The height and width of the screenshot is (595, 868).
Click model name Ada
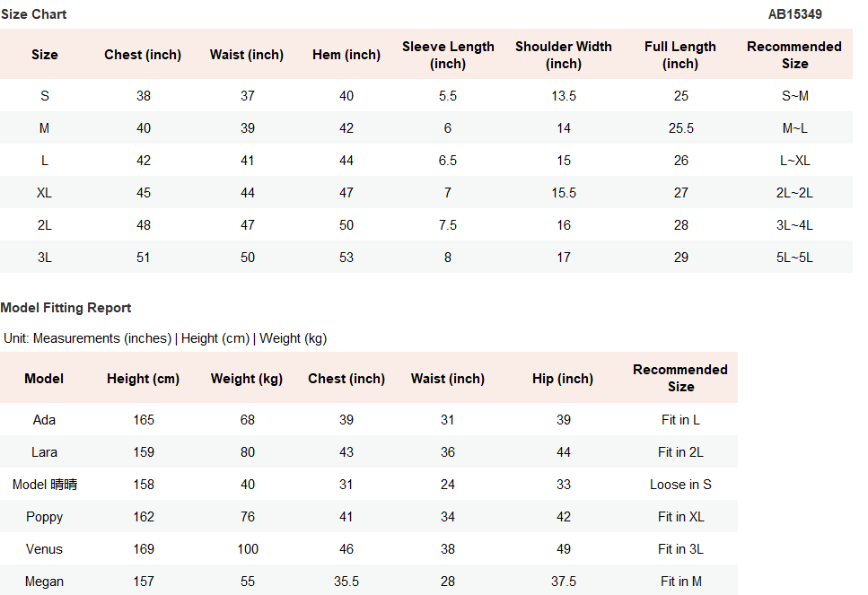coord(44,419)
